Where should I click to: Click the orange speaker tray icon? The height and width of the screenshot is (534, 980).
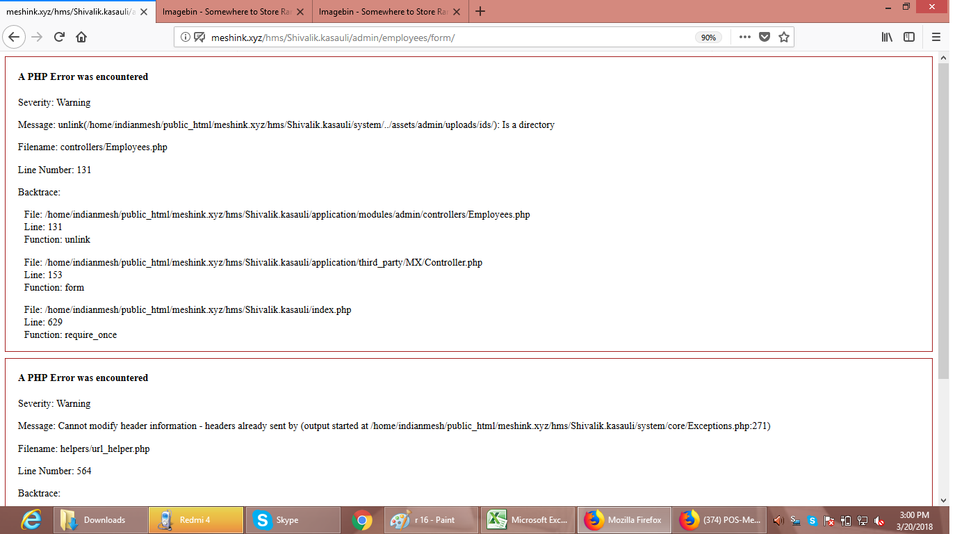(x=778, y=520)
